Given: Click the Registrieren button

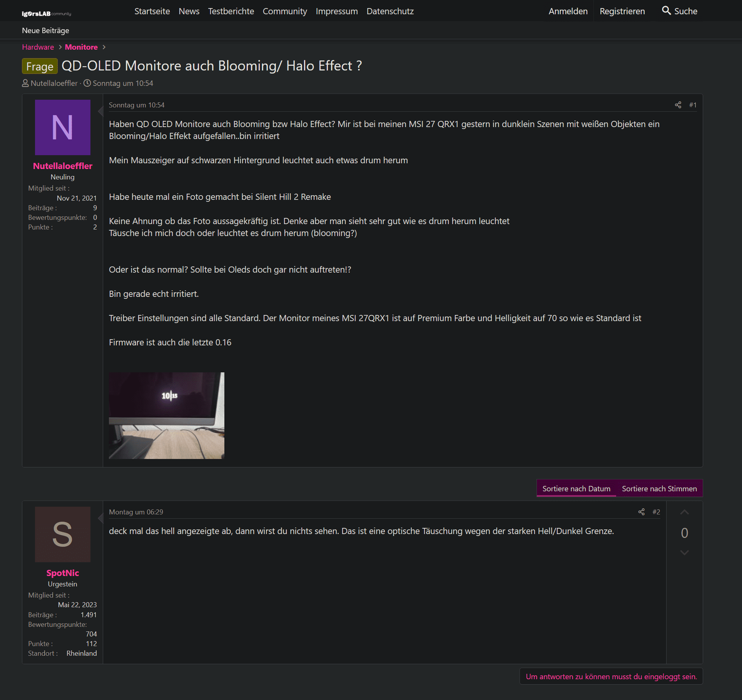Looking at the screenshot, I should click(x=622, y=11).
